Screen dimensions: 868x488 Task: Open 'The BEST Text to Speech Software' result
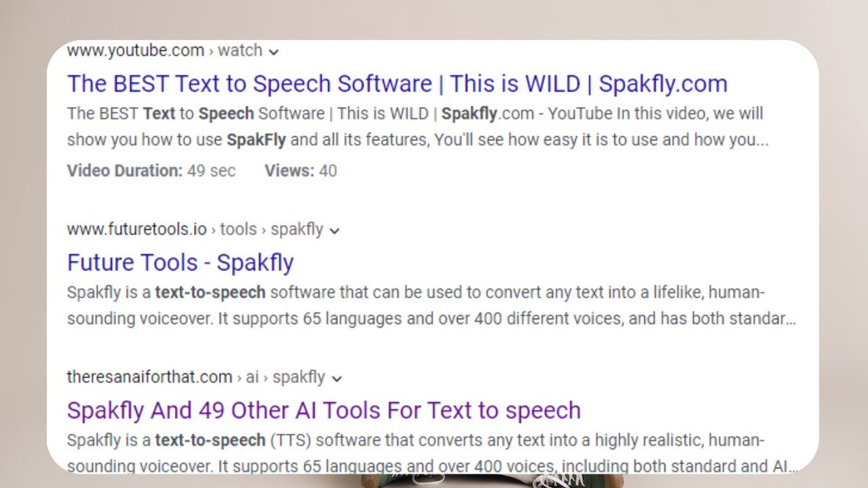(x=397, y=84)
